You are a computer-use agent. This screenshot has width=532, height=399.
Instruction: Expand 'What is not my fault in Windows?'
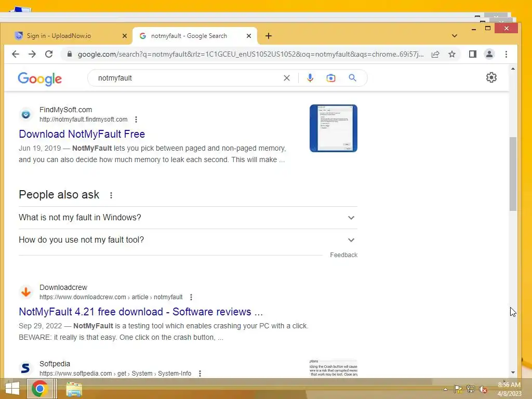tap(188, 218)
